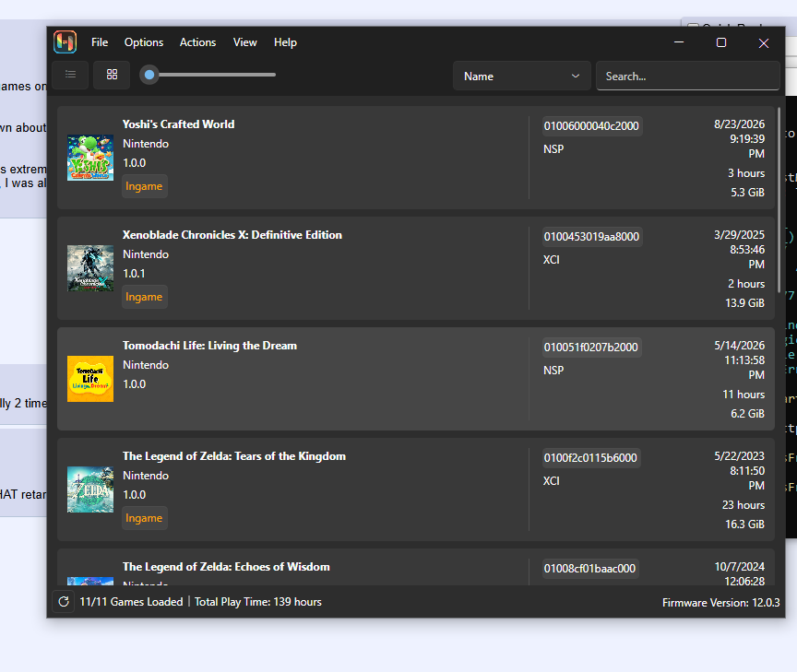This screenshot has width=797, height=672.
Task: Click Echoes of Wisdom title
Action: pyautogui.click(x=226, y=567)
